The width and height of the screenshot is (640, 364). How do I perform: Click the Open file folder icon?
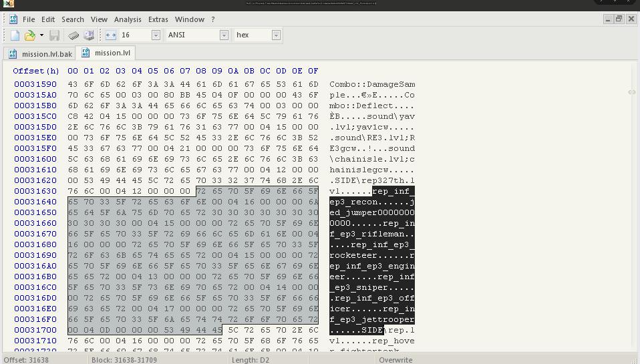pyautogui.click(x=30, y=35)
